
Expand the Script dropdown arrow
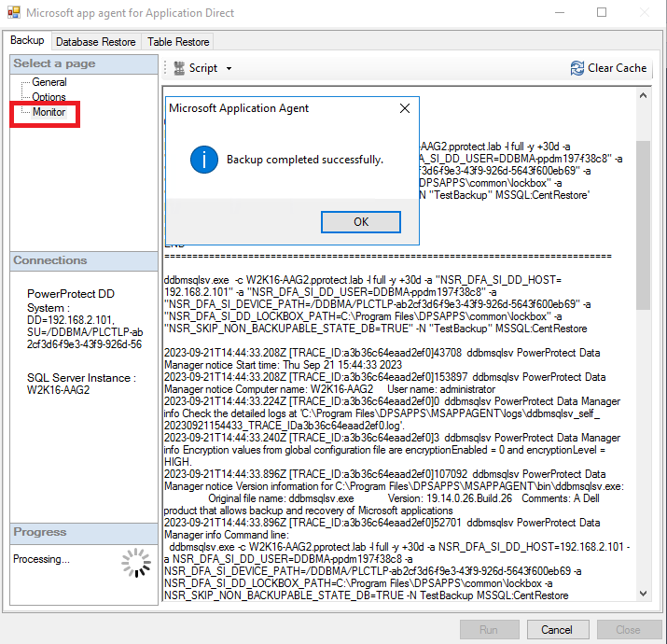point(229,68)
